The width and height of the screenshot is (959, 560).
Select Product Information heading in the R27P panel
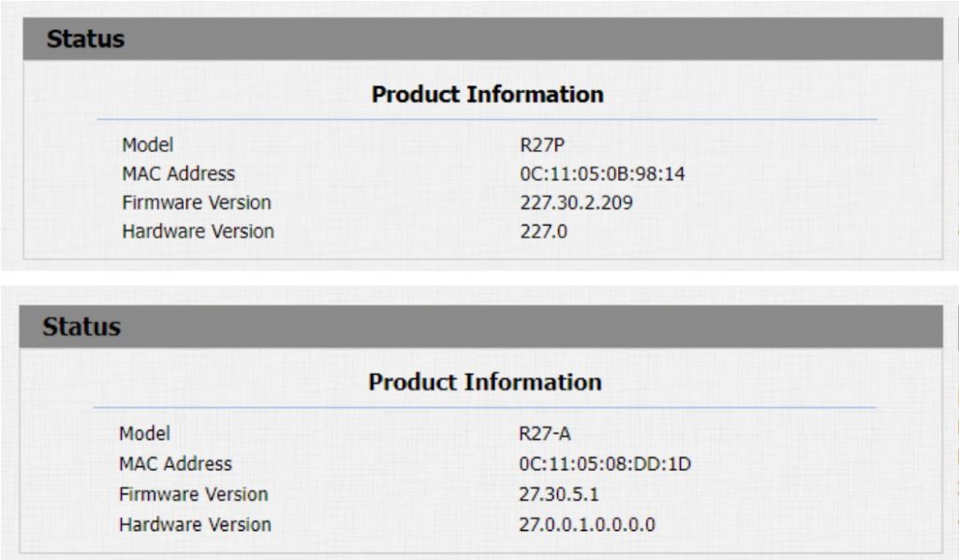coord(487,95)
